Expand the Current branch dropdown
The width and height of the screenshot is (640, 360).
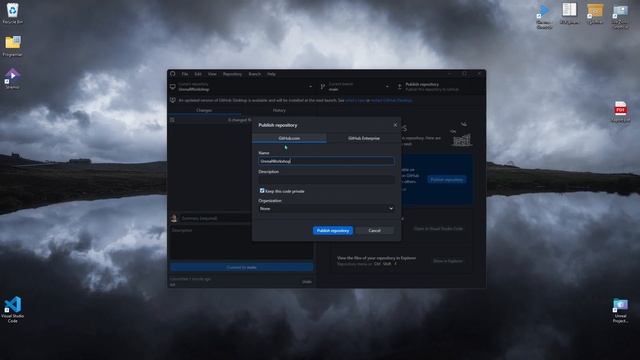point(355,87)
